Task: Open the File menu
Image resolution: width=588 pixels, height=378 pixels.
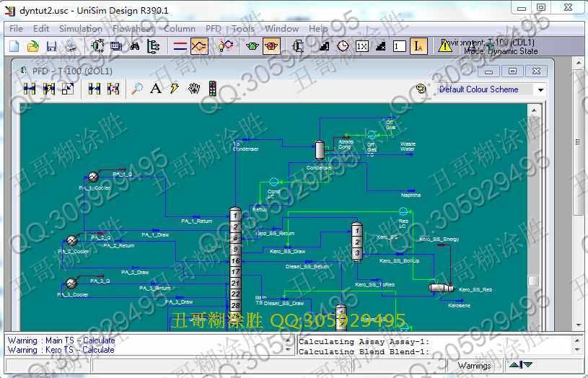Action: click(16, 29)
